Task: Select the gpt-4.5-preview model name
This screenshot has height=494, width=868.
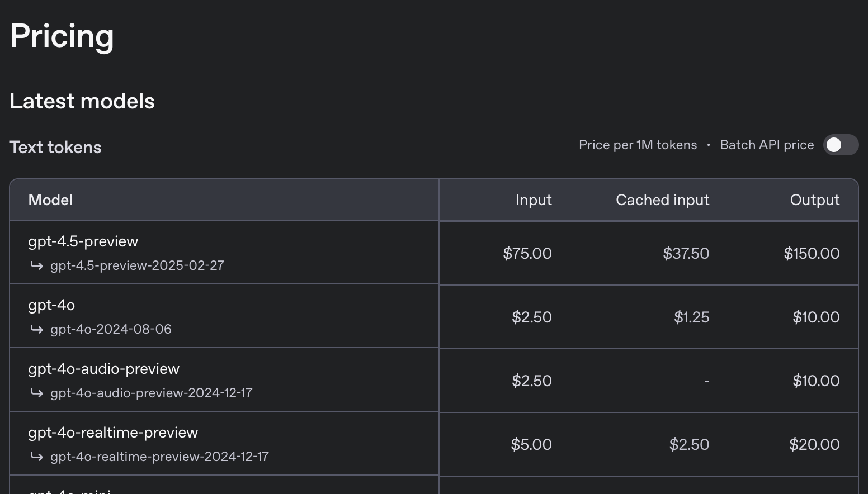Action: click(83, 241)
